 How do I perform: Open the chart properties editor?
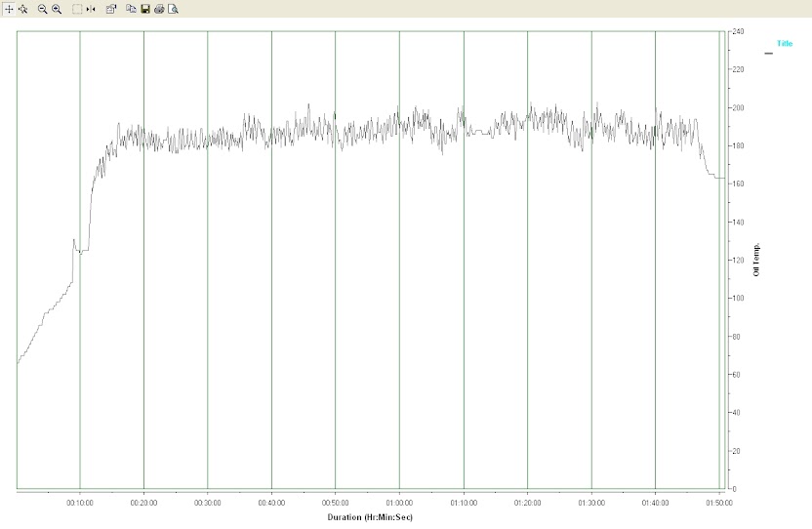[x=110, y=9]
